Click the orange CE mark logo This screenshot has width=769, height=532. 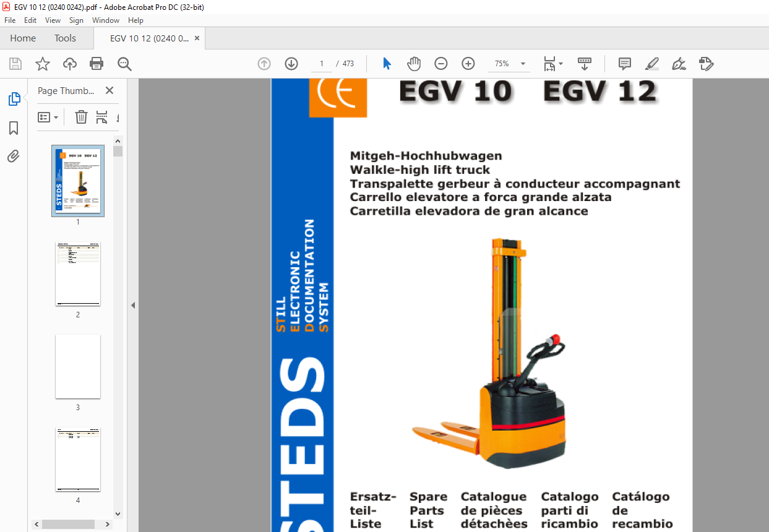click(x=338, y=97)
